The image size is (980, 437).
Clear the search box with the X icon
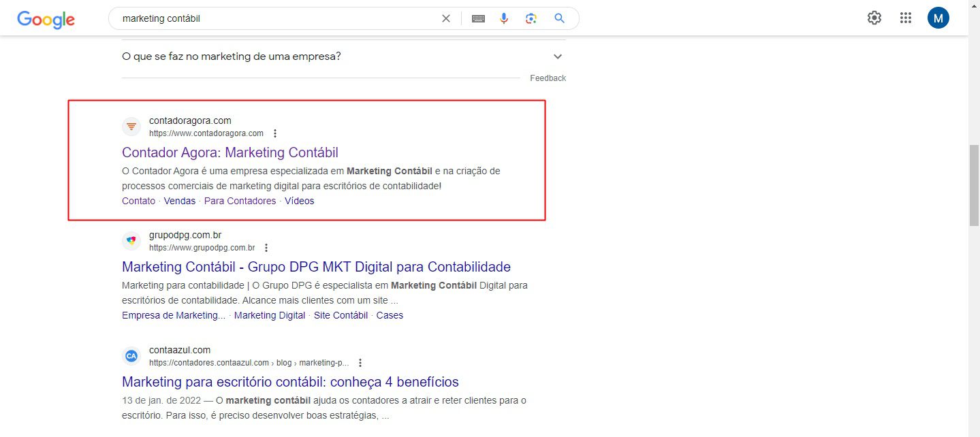(x=446, y=18)
